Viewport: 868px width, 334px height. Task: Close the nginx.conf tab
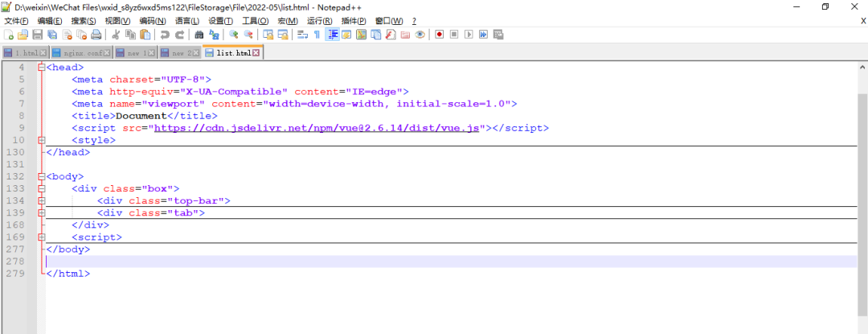(107, 53)
